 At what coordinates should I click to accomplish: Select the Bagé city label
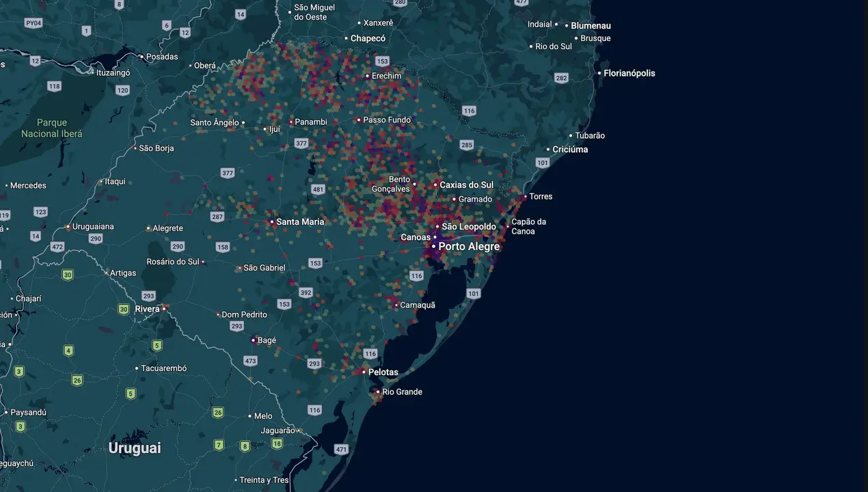(x=267, y=340)
